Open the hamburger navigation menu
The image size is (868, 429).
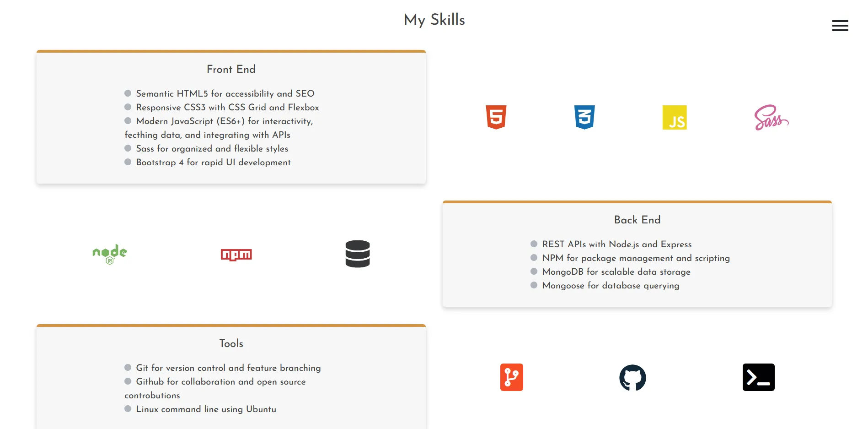point(840,26)
